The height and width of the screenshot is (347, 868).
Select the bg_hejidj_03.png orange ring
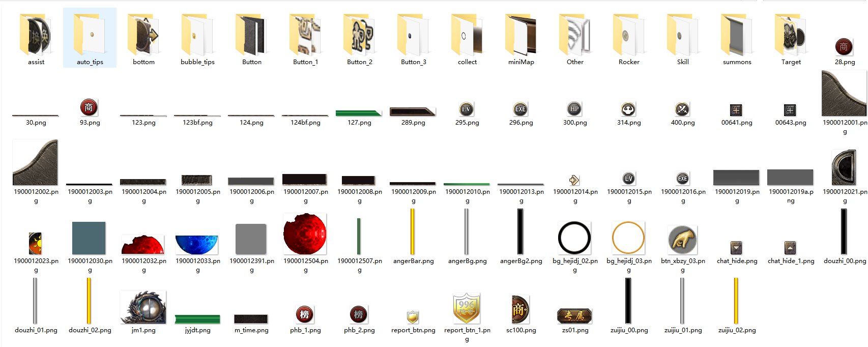point(628,238)
